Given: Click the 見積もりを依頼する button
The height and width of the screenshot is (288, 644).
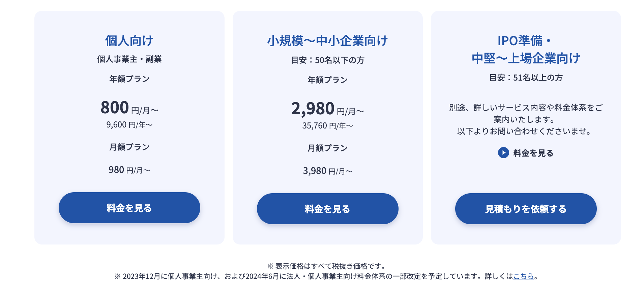Looking at the screenshot, I should point(526,209).
